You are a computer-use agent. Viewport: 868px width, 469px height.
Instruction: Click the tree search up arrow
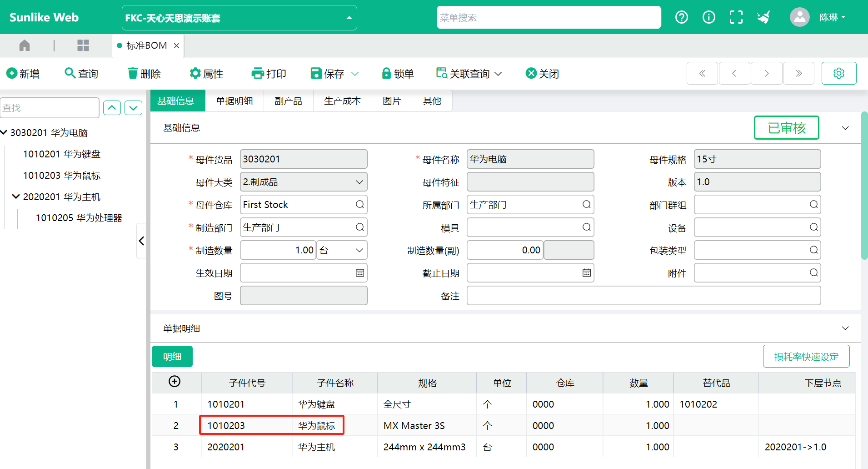pos(112,108)
